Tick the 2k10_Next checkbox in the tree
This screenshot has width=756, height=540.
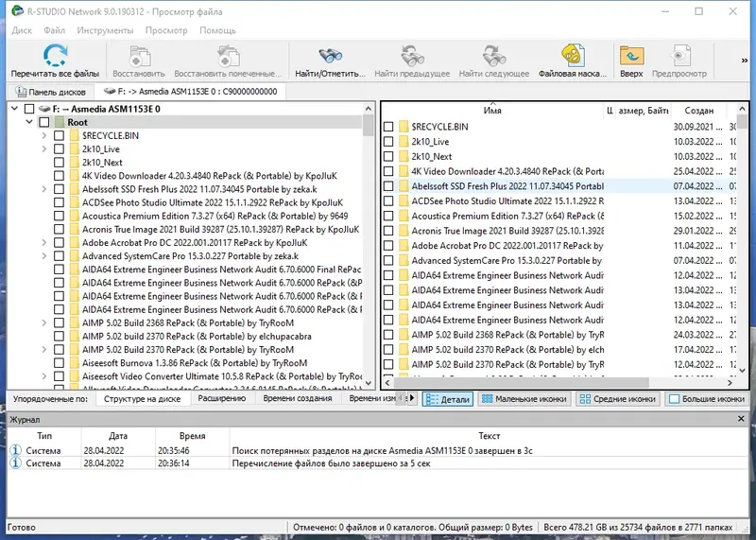coord(59,162)
